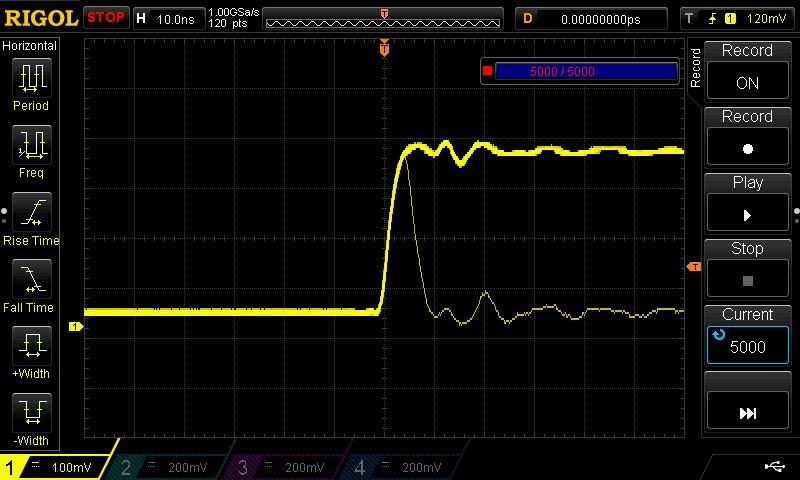
Task: Choose the Rise Time measurement icon
Action: 31,212
